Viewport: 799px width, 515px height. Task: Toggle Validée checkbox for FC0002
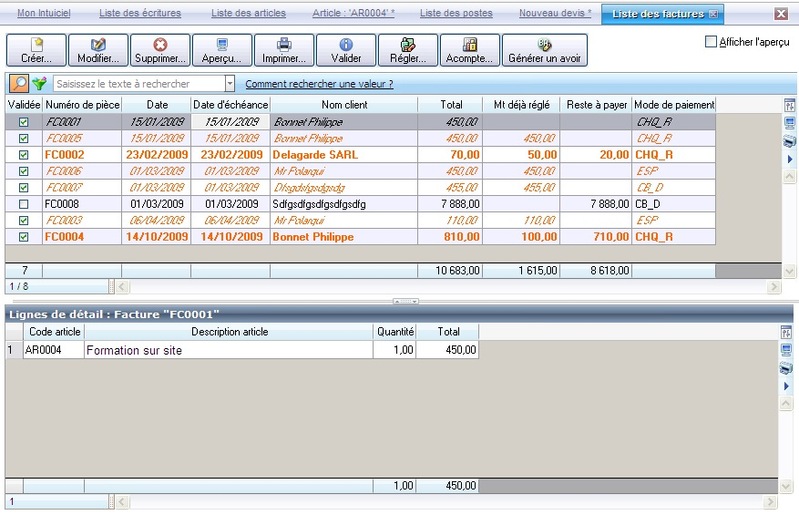(23, 154)
